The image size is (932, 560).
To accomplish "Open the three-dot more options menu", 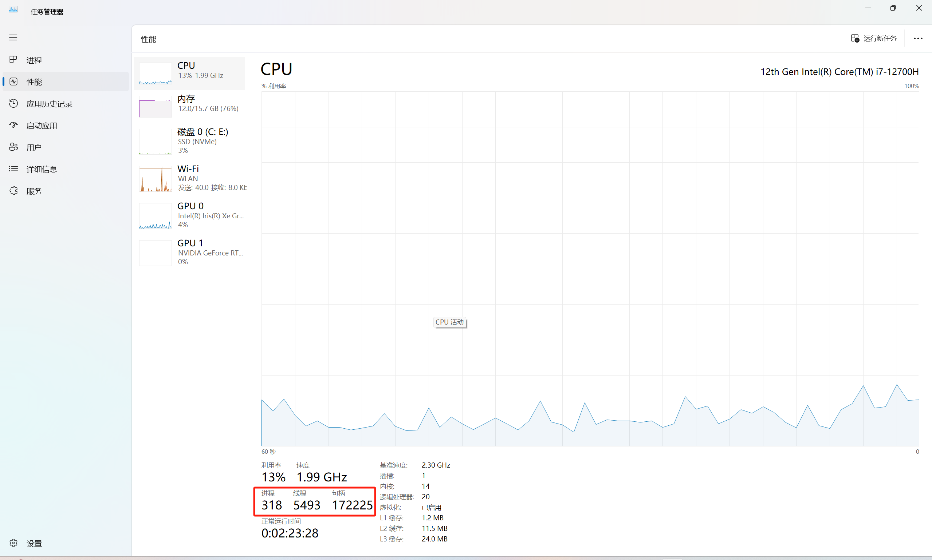I will pos(918,39).
